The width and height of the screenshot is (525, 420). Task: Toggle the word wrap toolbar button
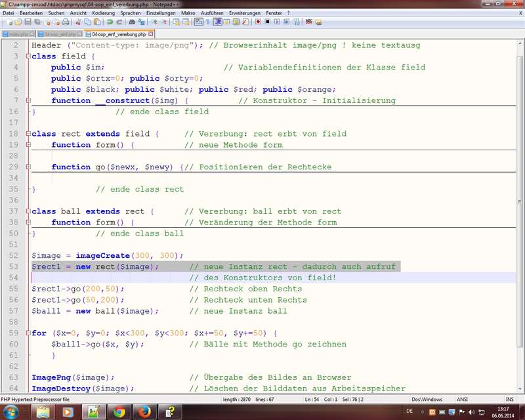click(x=198, y=22)
